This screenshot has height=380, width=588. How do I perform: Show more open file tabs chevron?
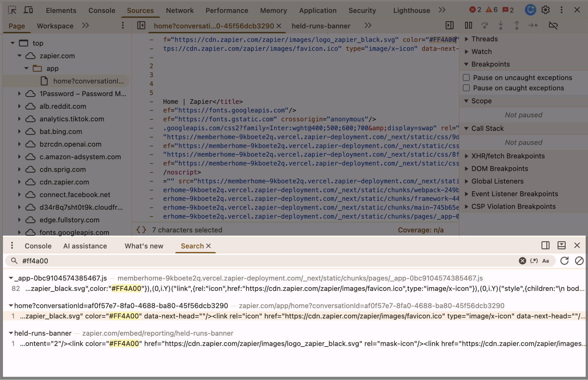pyautogui.click(x=368, y=26)
